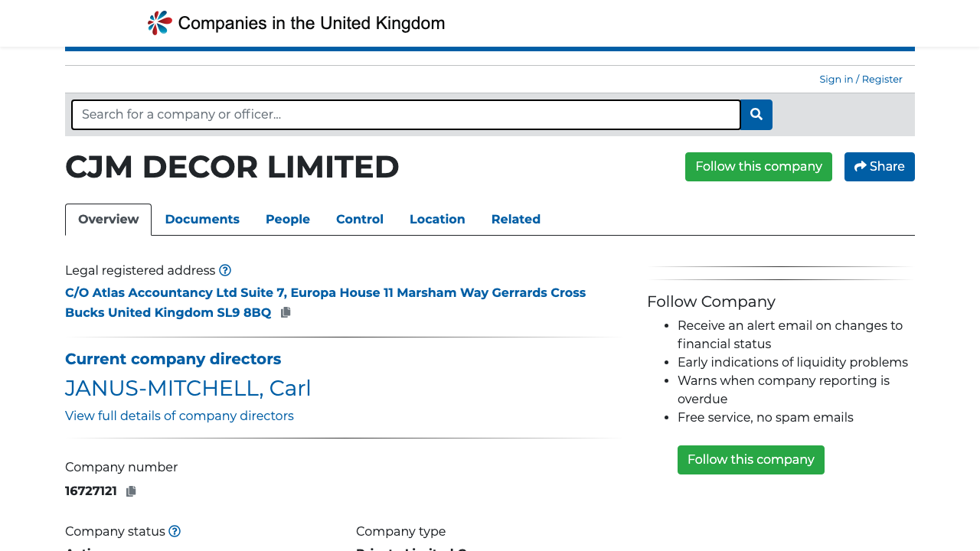Switch to the Documents tab
Image resolution: width=980 pixels, height=551 pixels.
coord(202,220)
